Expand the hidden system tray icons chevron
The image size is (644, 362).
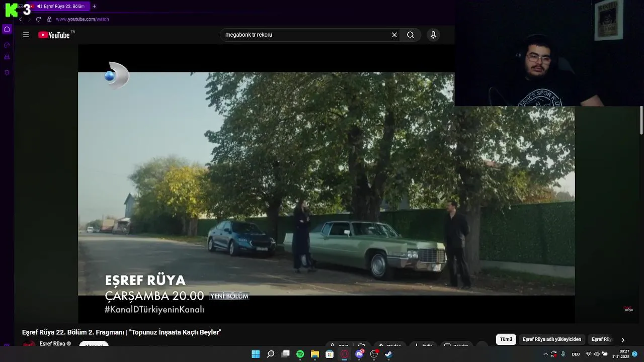[545, 354]
